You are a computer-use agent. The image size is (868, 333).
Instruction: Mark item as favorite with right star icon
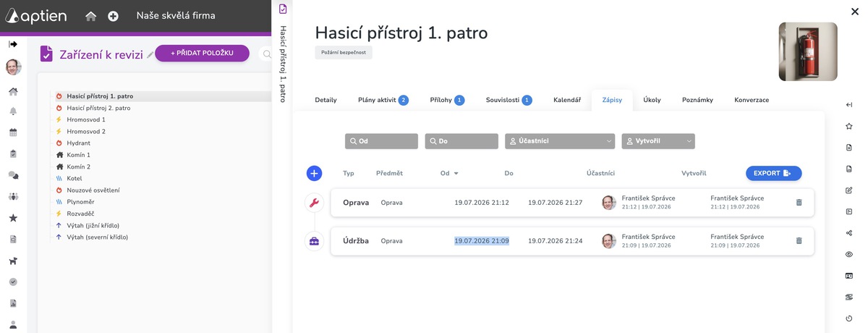click(x=849, y=126)
